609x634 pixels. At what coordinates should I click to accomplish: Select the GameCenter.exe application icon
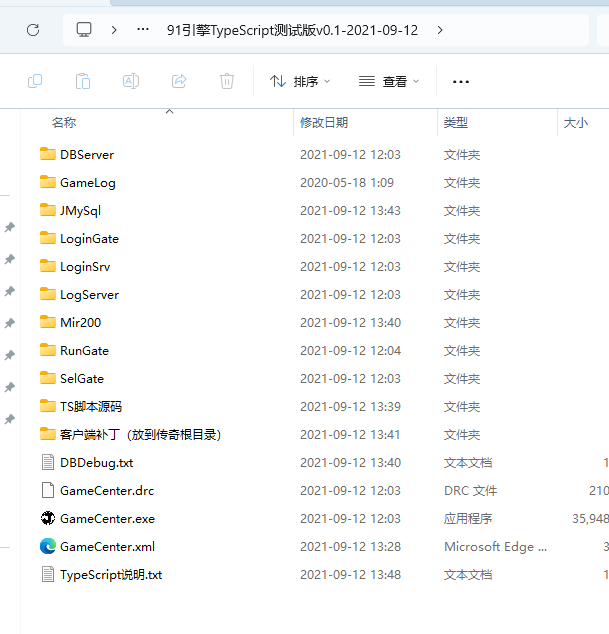click(48, 518)
